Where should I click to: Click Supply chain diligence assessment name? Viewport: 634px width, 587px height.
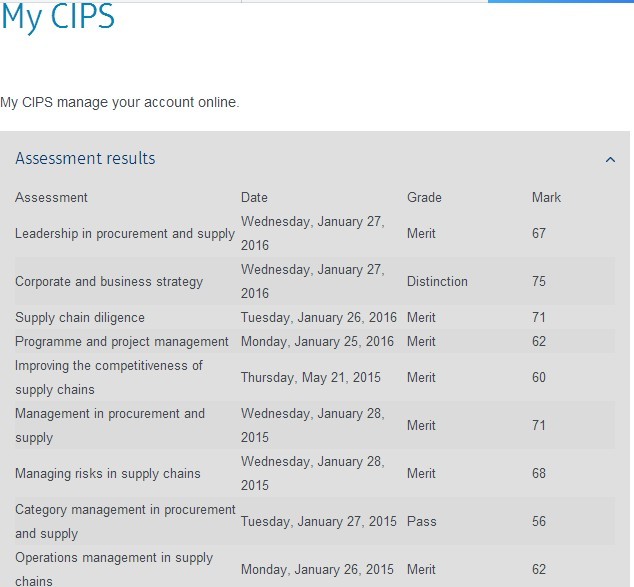click(80, 317)
